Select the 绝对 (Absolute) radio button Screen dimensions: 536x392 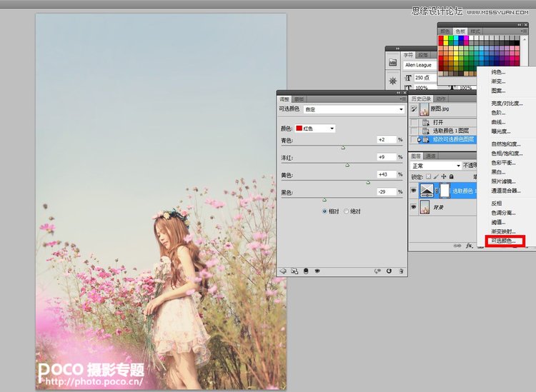(347, 211)
